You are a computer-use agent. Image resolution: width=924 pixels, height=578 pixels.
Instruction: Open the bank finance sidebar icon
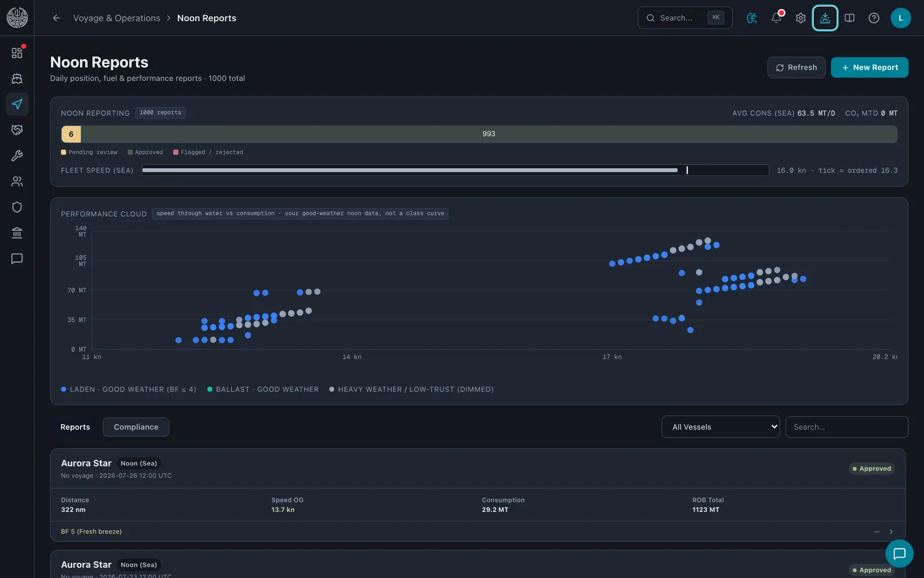point(17,233)
